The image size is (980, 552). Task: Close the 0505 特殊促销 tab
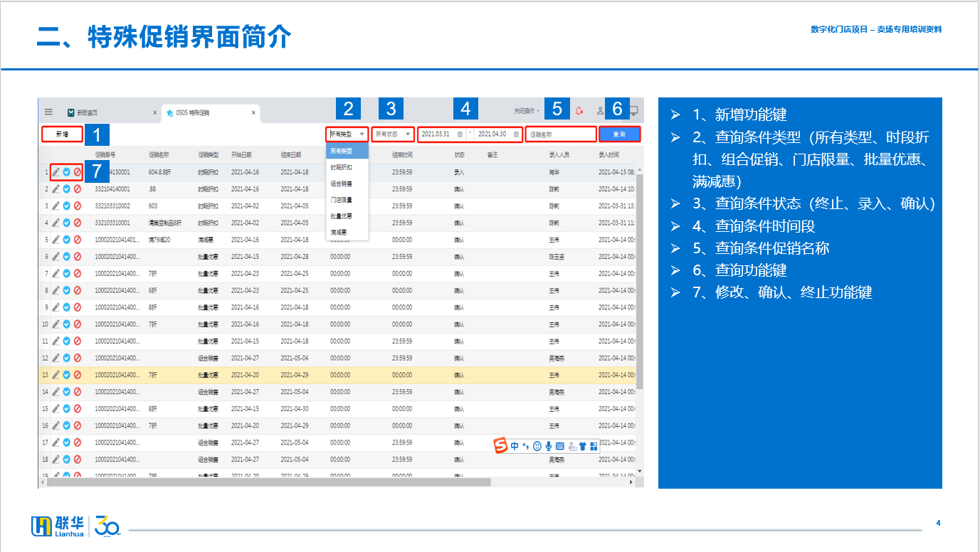tap(253, 112)
